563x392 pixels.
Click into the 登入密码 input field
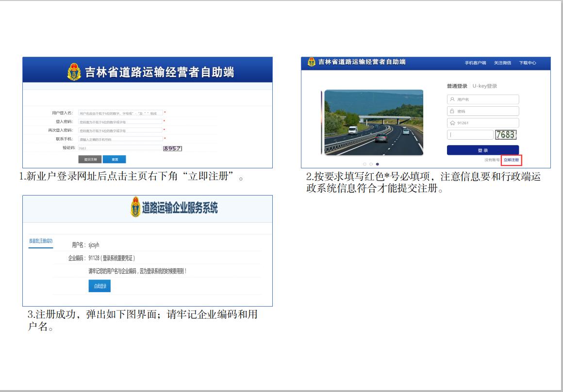[120, 121]
